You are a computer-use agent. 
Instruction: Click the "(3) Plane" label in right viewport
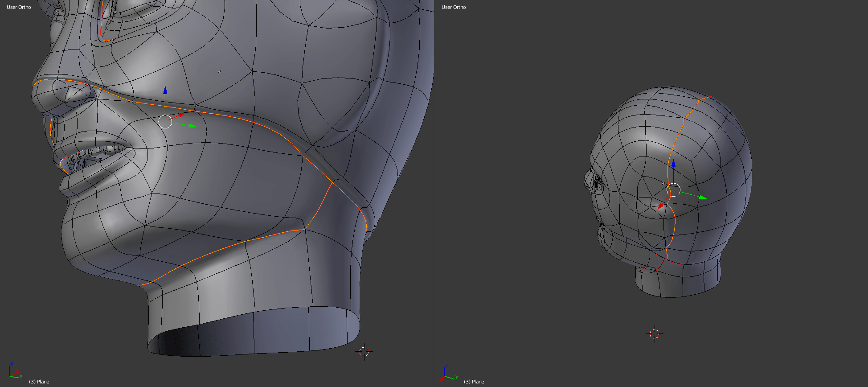(x=474, y=382)
